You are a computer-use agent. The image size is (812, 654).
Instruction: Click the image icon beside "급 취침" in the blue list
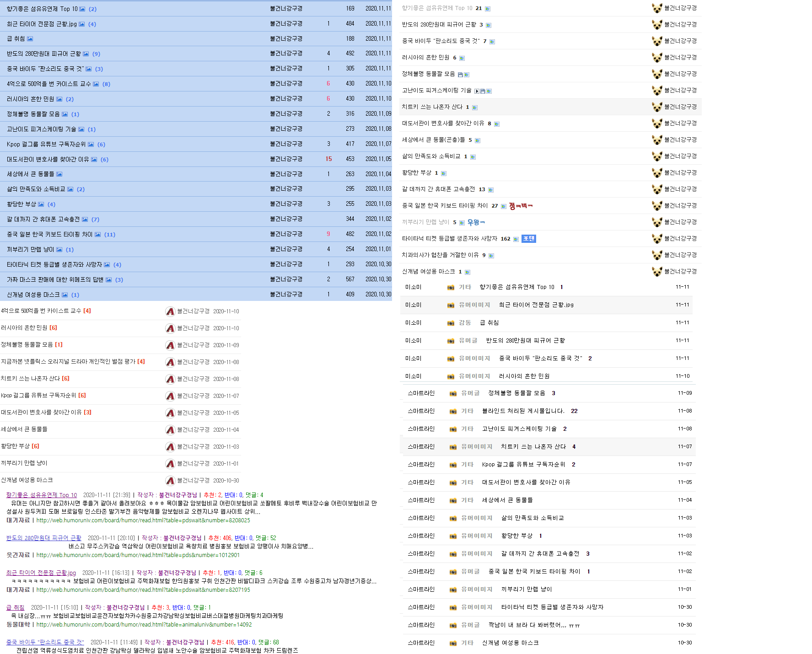click(x=30, y=39)
